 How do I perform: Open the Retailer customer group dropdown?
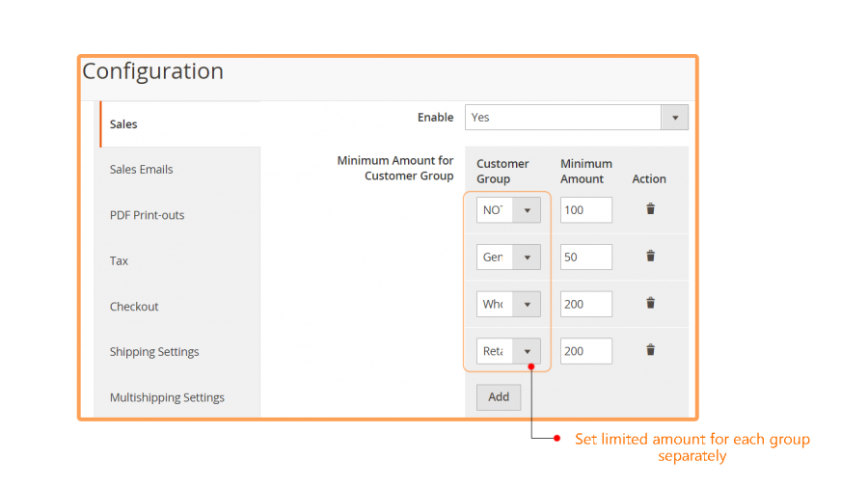coord(508,351)
